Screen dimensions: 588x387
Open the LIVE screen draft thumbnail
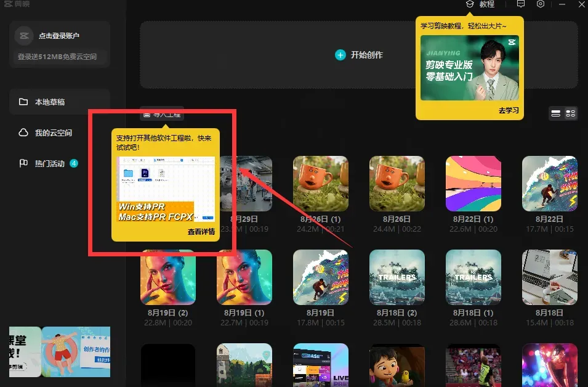(321, 365)
